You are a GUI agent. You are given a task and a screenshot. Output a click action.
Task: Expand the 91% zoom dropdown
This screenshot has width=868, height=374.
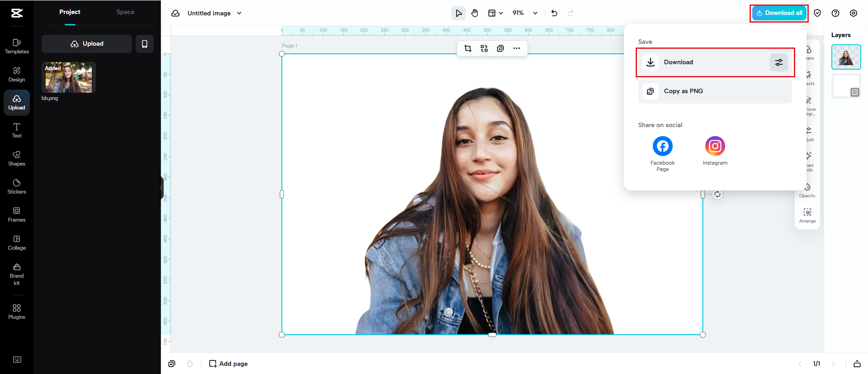535,13
